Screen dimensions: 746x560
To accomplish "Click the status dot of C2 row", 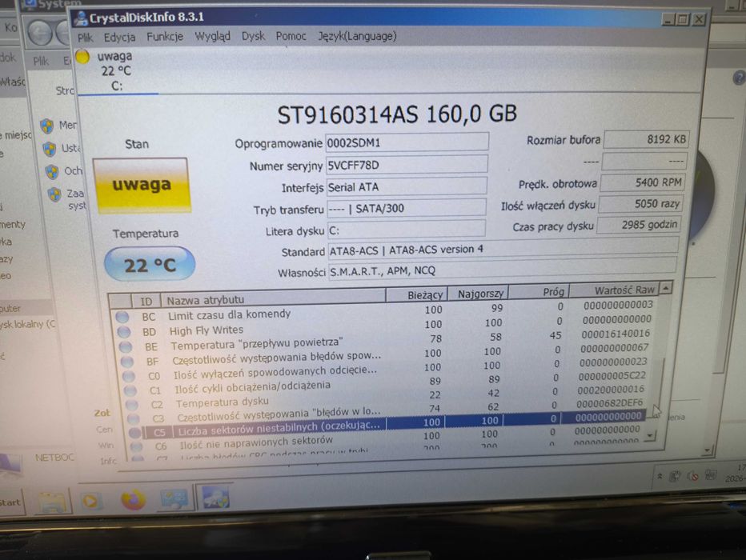I will point(132,405).
